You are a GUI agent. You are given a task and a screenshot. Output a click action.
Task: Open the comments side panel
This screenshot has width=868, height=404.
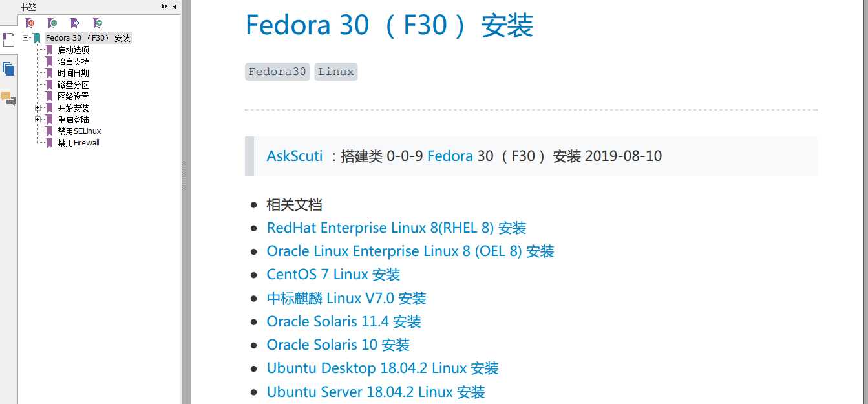[x=8, y=98]
